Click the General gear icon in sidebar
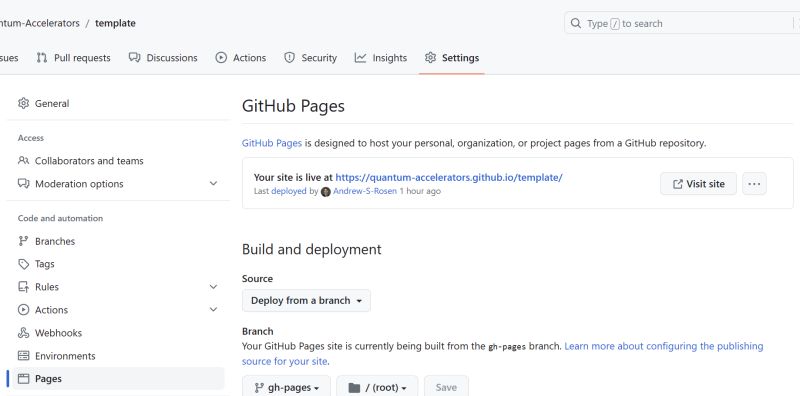This screenshot has width=800, height=396. [23, 104]
